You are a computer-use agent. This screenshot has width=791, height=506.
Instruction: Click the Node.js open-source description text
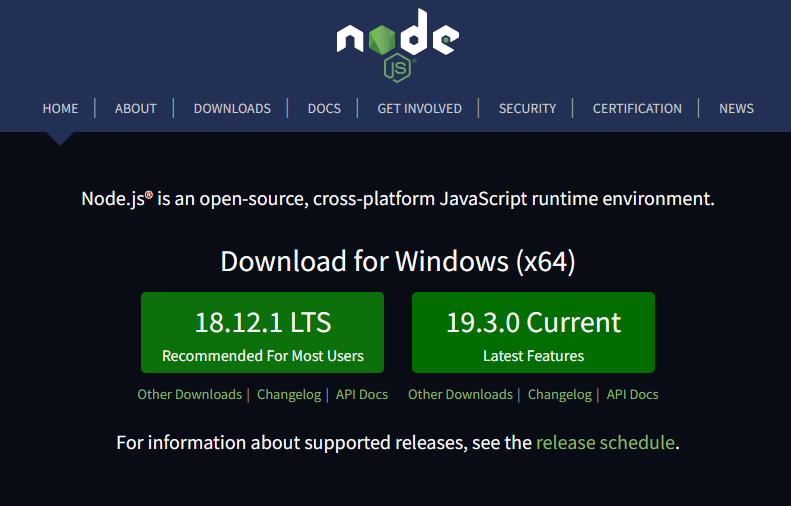398,199
